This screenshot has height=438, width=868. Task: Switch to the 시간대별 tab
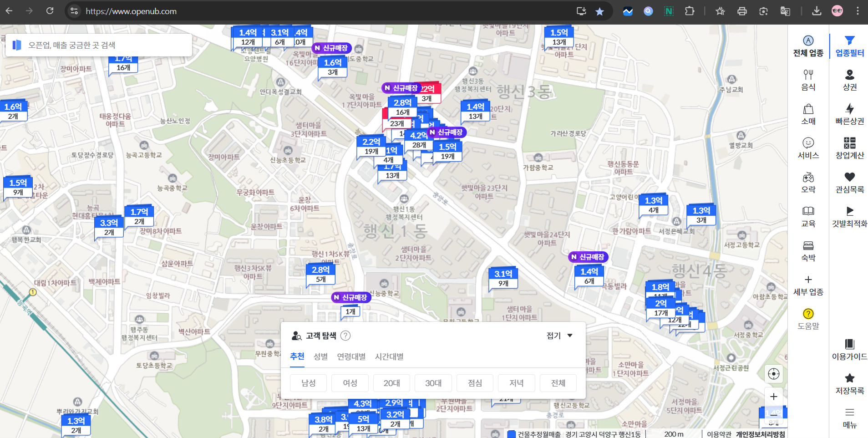(x=389, y=357)
